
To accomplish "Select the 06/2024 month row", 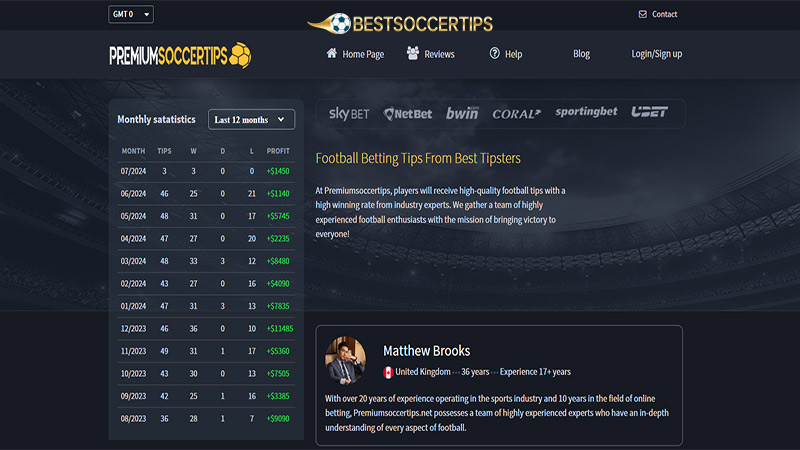I will point(206,194).
